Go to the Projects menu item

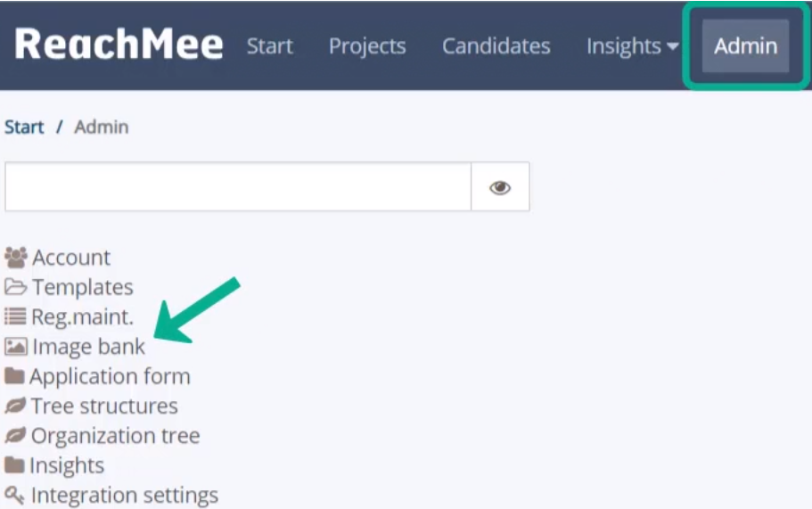pos(367,46)
